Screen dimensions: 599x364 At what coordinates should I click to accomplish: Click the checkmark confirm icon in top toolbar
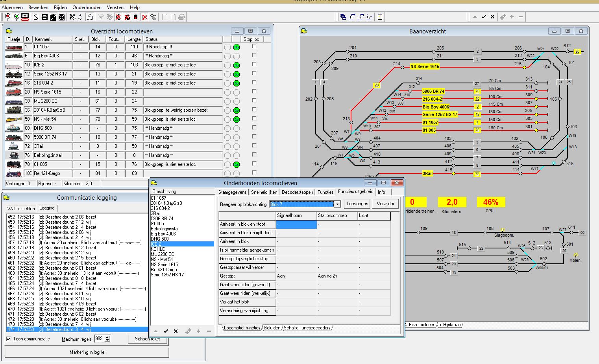tap(484, 17)
